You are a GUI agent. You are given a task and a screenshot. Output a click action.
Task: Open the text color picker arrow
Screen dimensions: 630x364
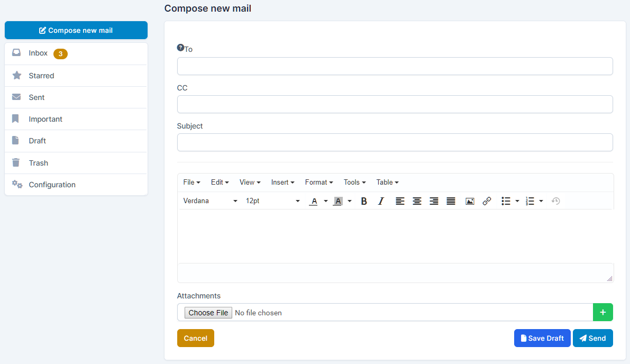tap(326, 201)
